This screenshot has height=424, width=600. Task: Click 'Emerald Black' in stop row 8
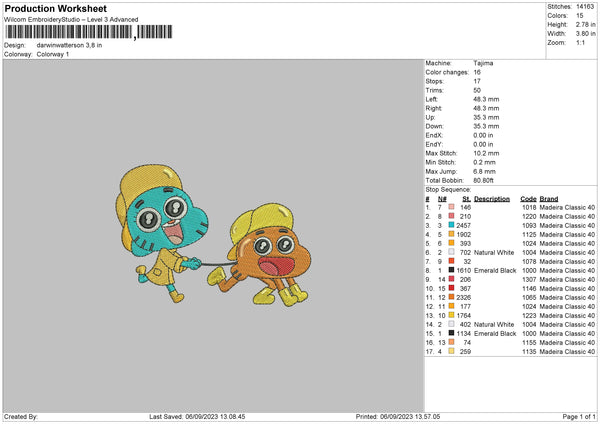coord(495,270)
